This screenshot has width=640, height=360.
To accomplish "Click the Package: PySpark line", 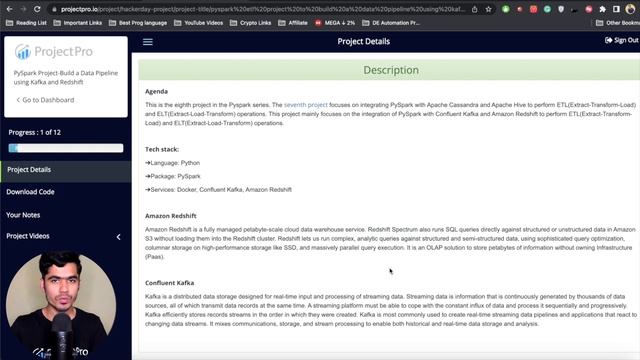I will tap(173, 176).
